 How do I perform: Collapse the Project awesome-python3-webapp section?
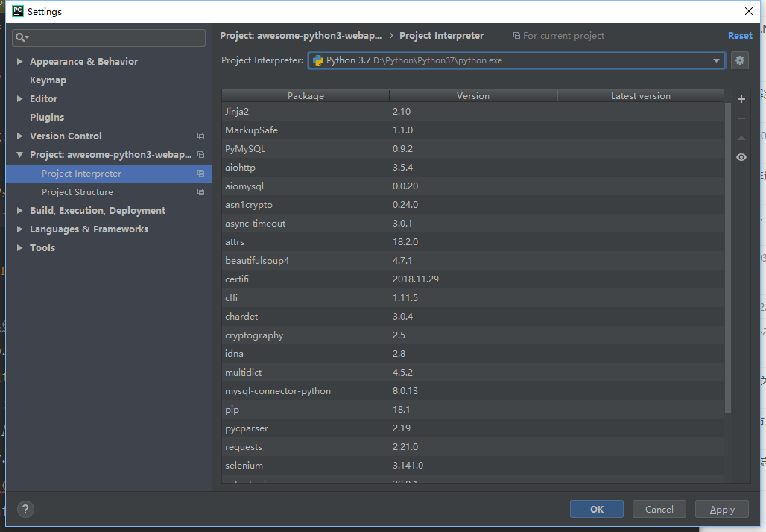19,155
